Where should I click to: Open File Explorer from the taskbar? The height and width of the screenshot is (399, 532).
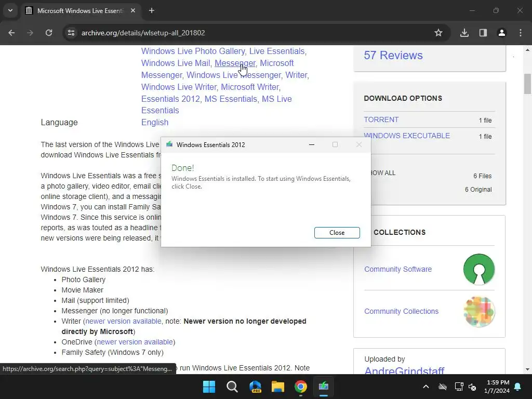(278, 387)
